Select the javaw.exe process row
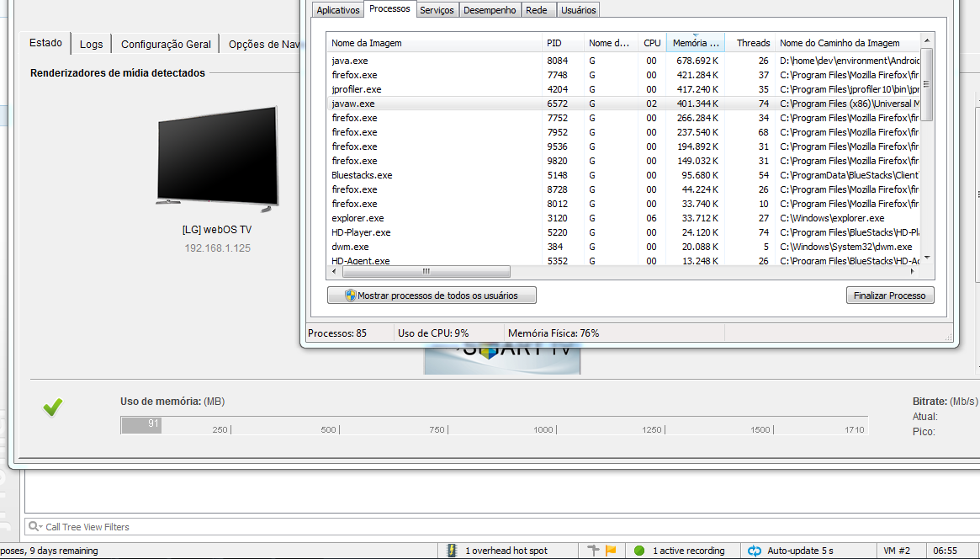980x559 pixels. [505, 103]
